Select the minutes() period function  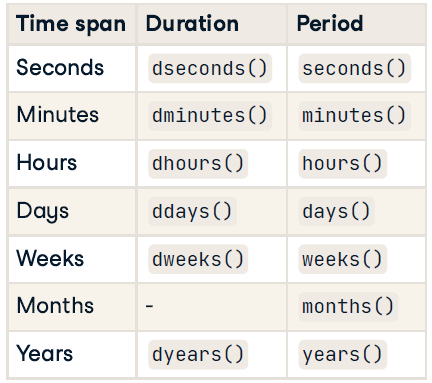tap(354, 116)
